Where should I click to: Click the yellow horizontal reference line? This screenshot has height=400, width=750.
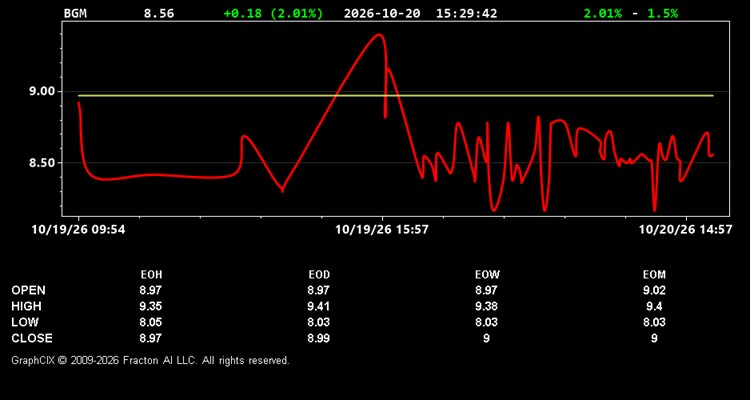click(396, 96)
